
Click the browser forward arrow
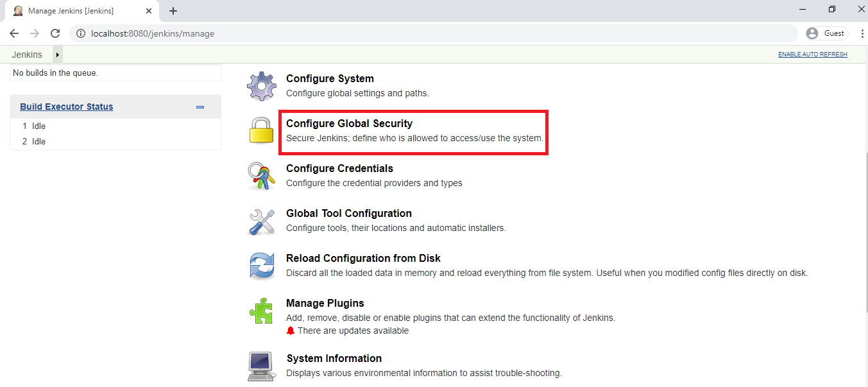[x=35, y=33]
